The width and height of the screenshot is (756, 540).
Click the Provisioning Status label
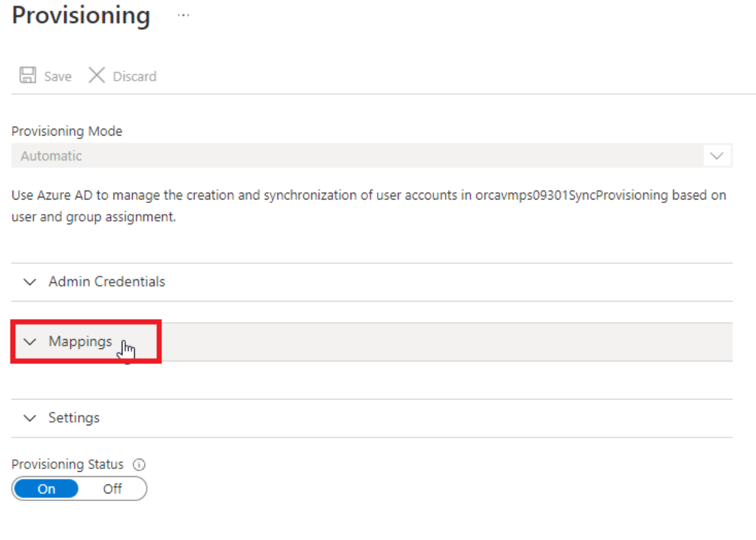pyautogui.click(x=67, y=464)
